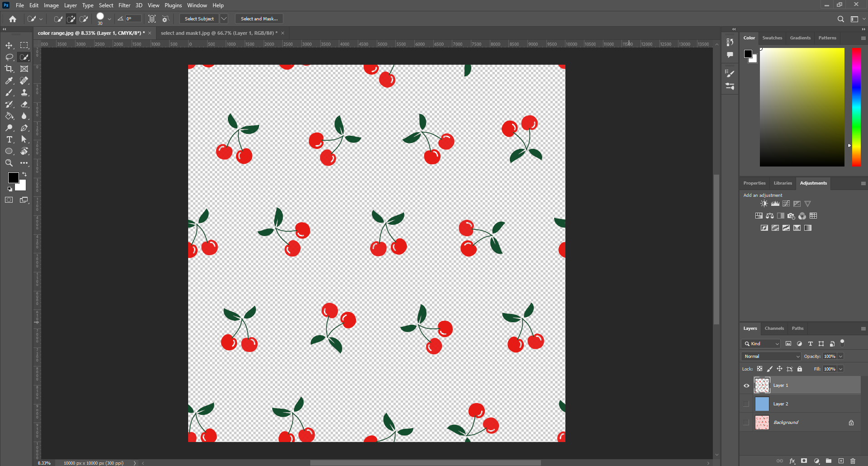The height and width of the screenshot is (466, 868).
Task: Select the Zoom tool in toolbox
Action: point(9,163)
